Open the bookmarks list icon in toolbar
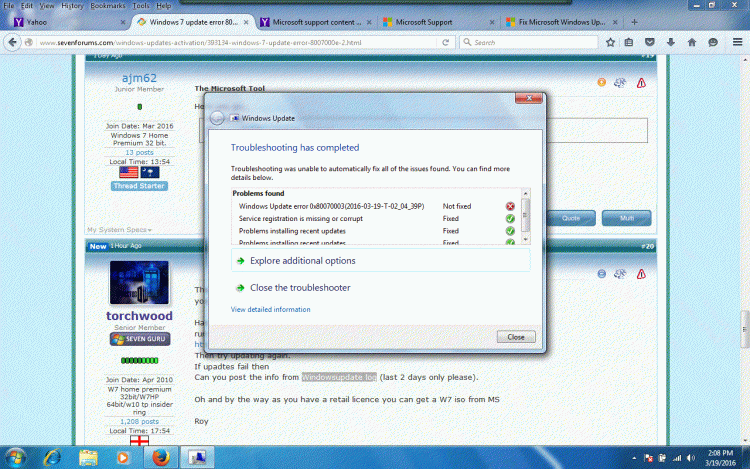 click(x=629, y=42)
